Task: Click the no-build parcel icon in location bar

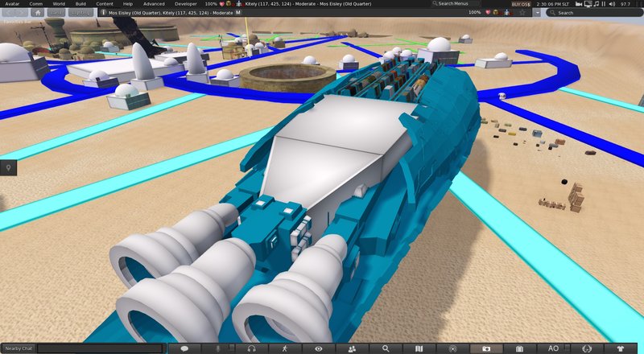Action: click(x=497, y=13)
